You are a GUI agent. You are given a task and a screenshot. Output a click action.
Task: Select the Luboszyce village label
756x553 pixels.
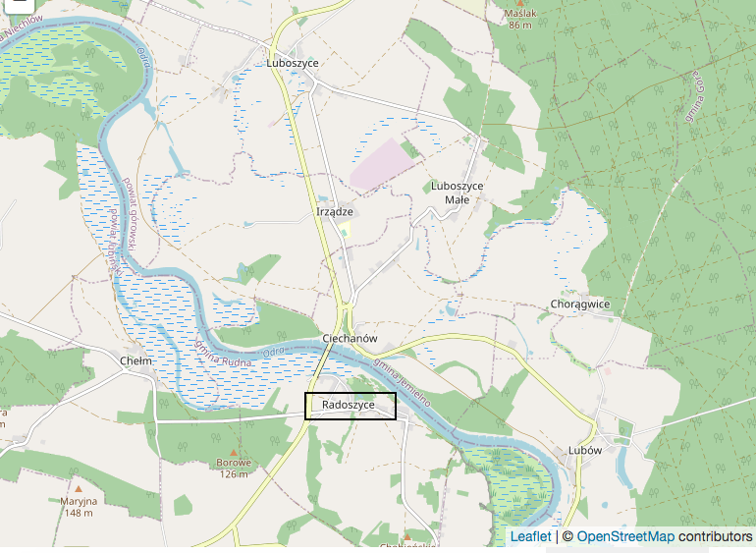293,63
